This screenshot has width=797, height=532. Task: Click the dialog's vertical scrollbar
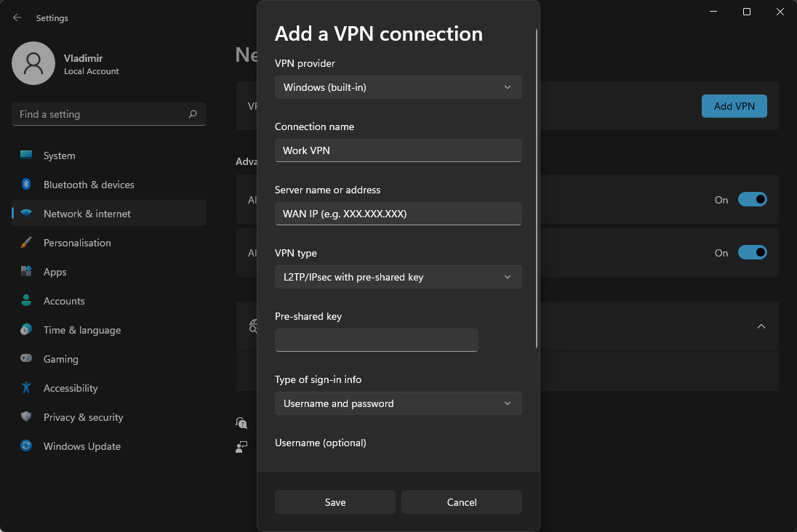coord(537,189)
